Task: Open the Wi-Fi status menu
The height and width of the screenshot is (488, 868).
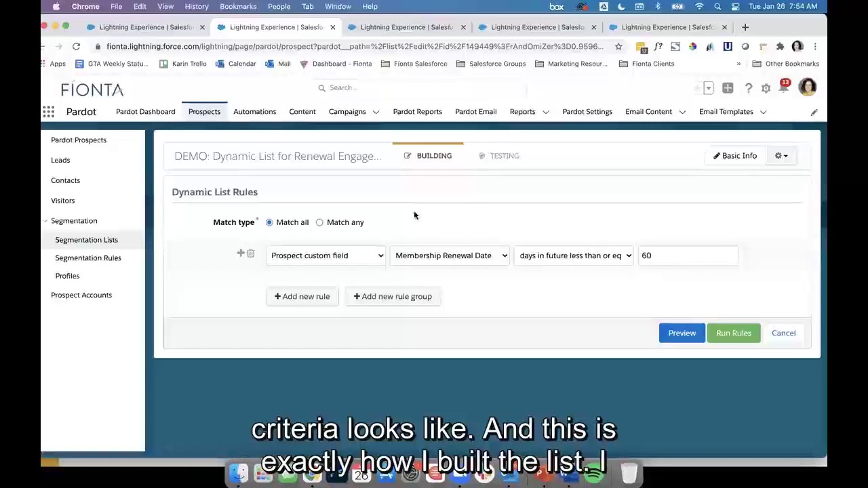Action: [x=699, y=6]
